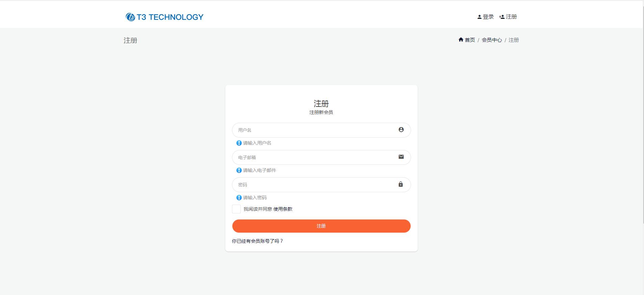The height and width of the screenshot is (295, 644).
Task: Click the 请输入密码 hint text
Action: pyautogui.click(x=255, y=198)
